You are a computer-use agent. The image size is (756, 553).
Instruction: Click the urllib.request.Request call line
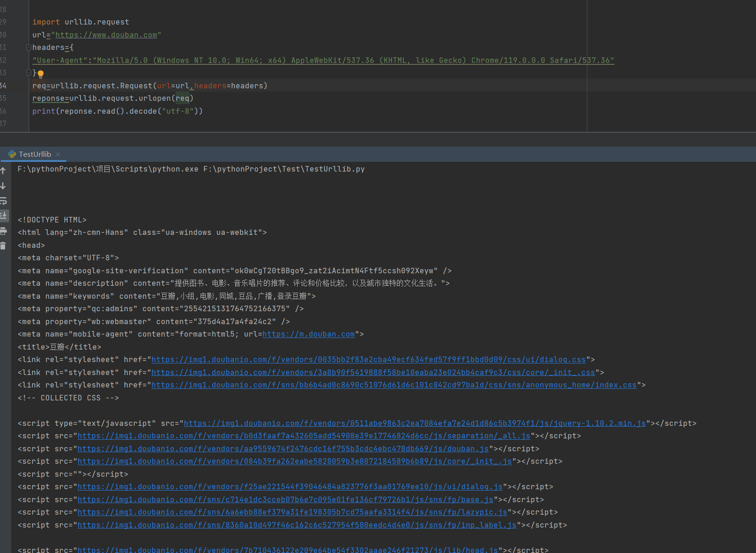tap(150, 86)
